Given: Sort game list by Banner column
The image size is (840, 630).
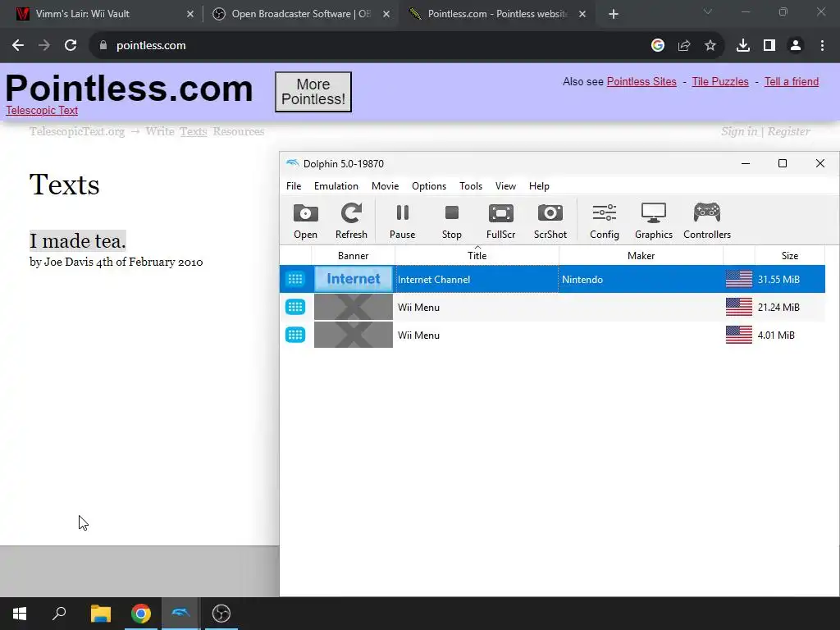Looking at the screenshot, I should pyautogui.click(x=353, y=256).
